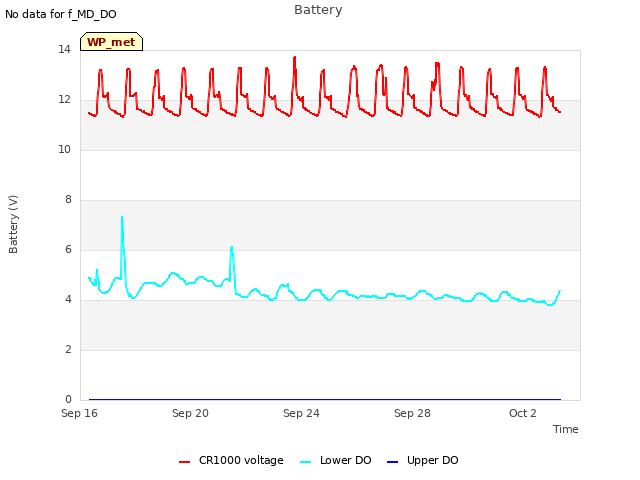
Task: Click the Sep 16 x-axis tick label
Action: (x=80, y=413)
